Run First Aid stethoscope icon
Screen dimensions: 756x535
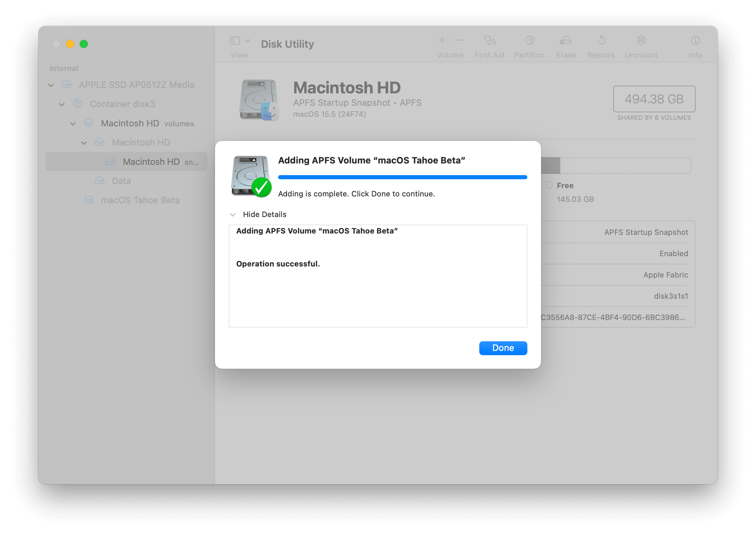(x=490, y=41)
